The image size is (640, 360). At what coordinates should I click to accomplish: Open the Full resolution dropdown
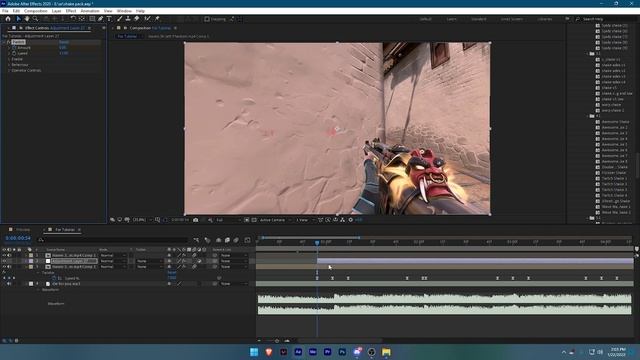pyautogui.click(x=227, y=220)
